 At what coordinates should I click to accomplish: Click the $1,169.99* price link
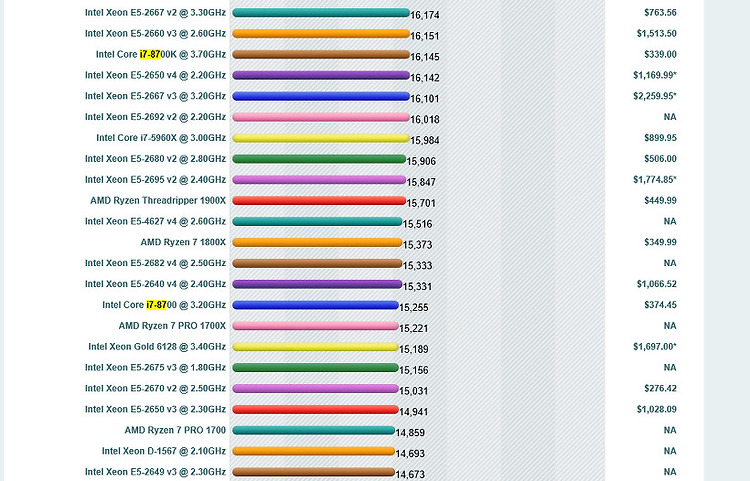point(655,75)
